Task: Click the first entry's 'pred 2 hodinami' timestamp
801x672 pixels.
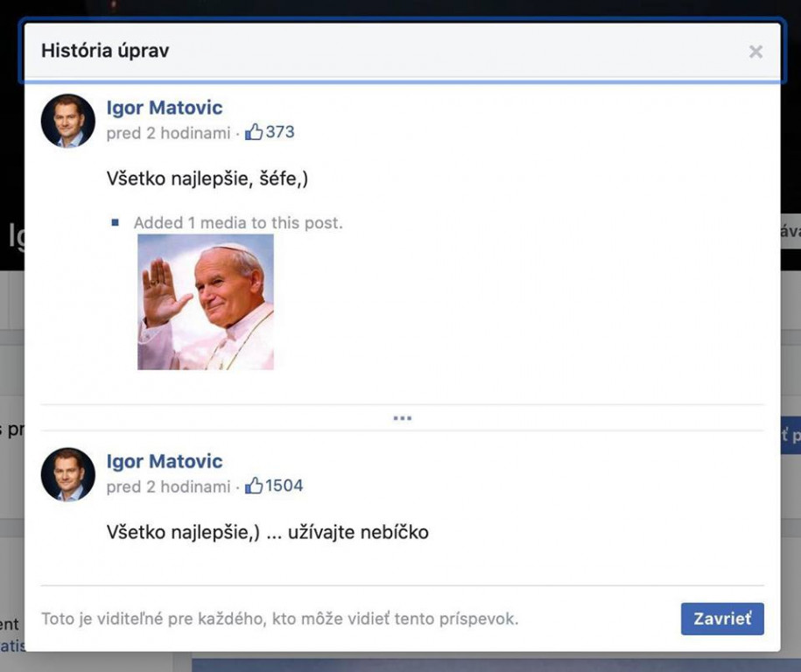Action: [x=168, y=133]
